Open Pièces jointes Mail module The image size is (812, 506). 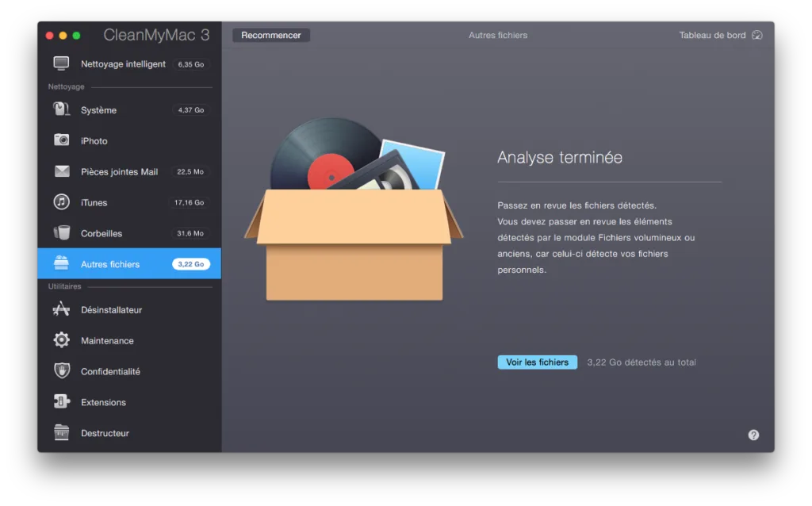pyautogui.click(x=119, y=171)
